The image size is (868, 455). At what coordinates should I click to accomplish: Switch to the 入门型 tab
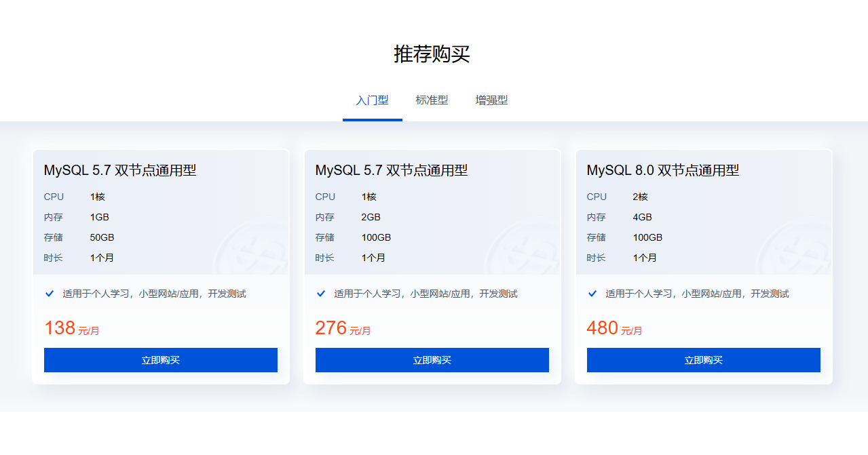(373, 100)
